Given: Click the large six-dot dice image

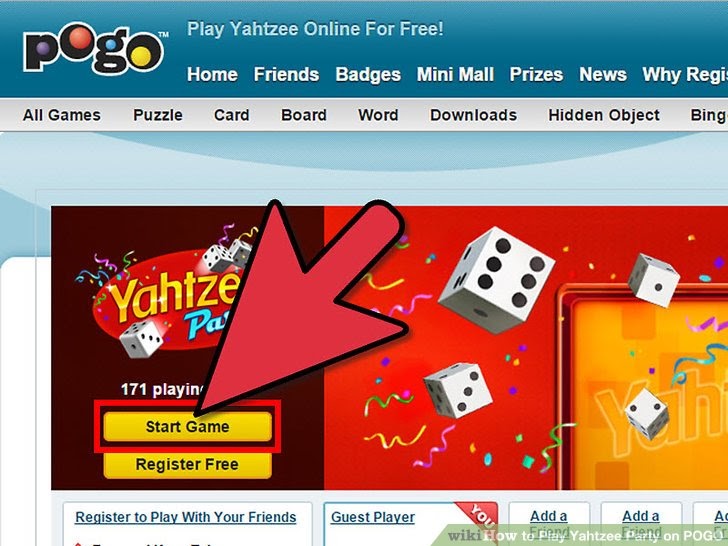Looking at the screenshot, I should click(x=496, y=280).
